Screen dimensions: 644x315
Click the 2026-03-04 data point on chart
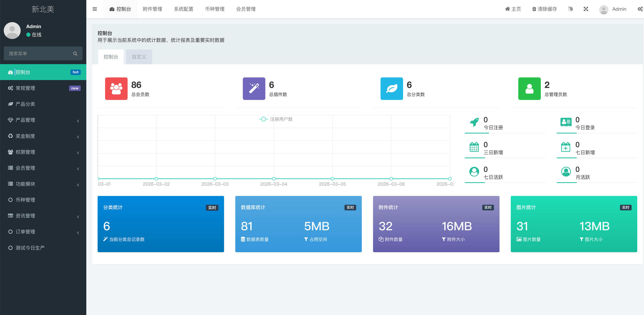pos(274,179)
